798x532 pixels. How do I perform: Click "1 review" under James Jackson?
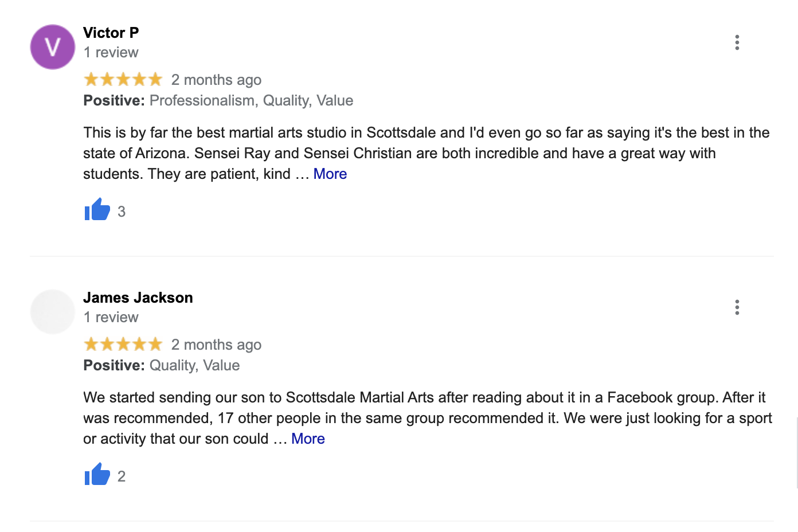click(111, 317)
